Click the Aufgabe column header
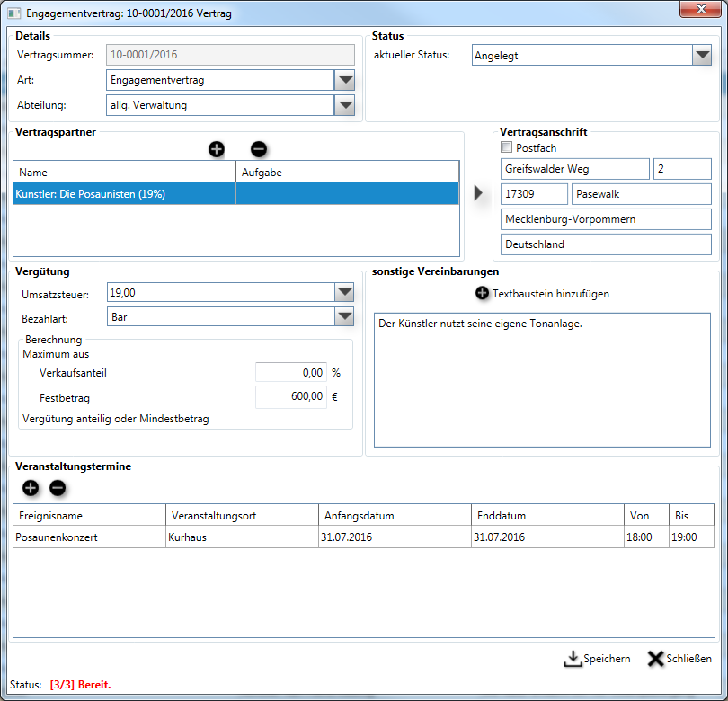Viewport: 728px width, 701px height. tap(347, 172)
